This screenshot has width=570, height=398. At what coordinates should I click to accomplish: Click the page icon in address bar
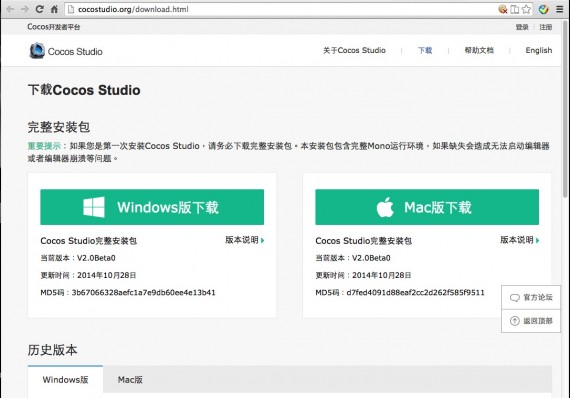71,9
